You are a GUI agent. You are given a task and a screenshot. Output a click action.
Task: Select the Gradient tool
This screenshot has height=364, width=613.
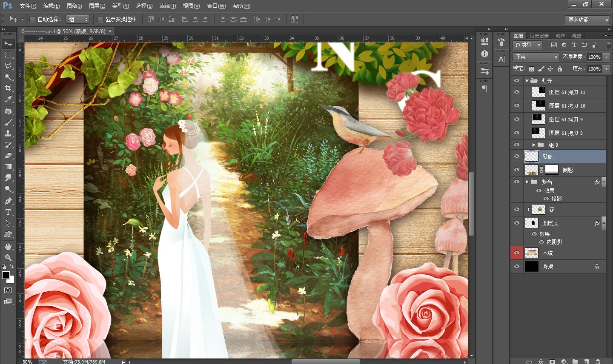coord(8,167)
